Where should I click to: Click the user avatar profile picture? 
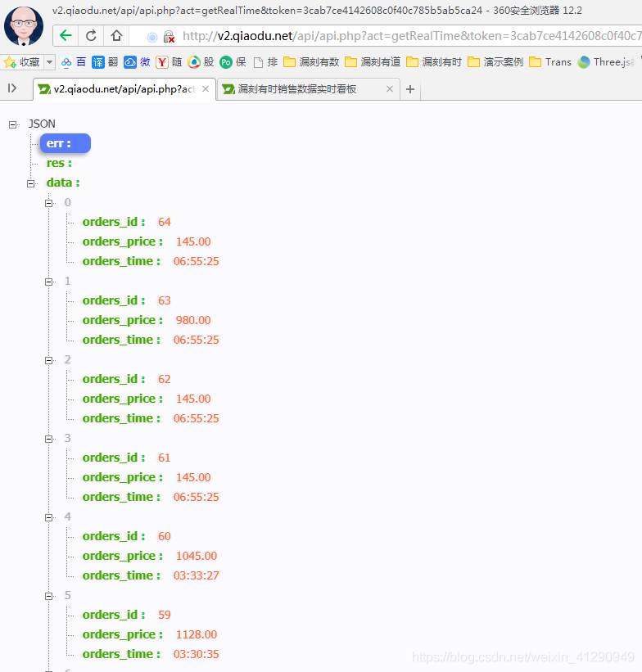tap(24, 25)
